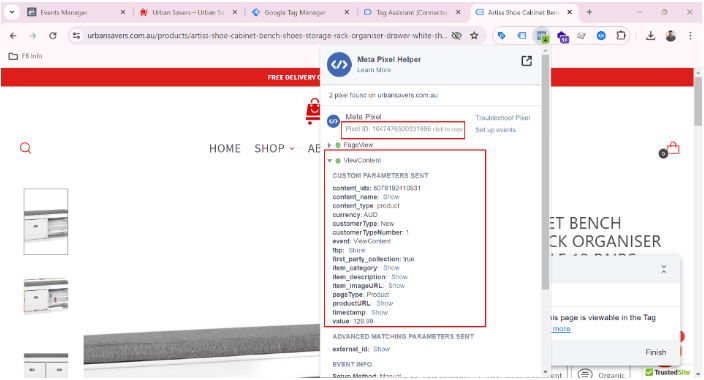Show the productURL value

(x=384, y=304)
